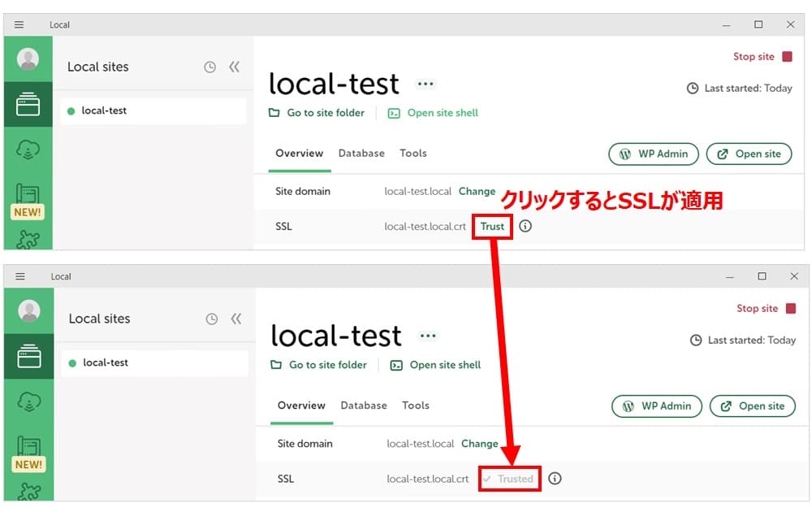812x512 pixels.
Task: Click Change site domain link in upper window
Action: 477,191
